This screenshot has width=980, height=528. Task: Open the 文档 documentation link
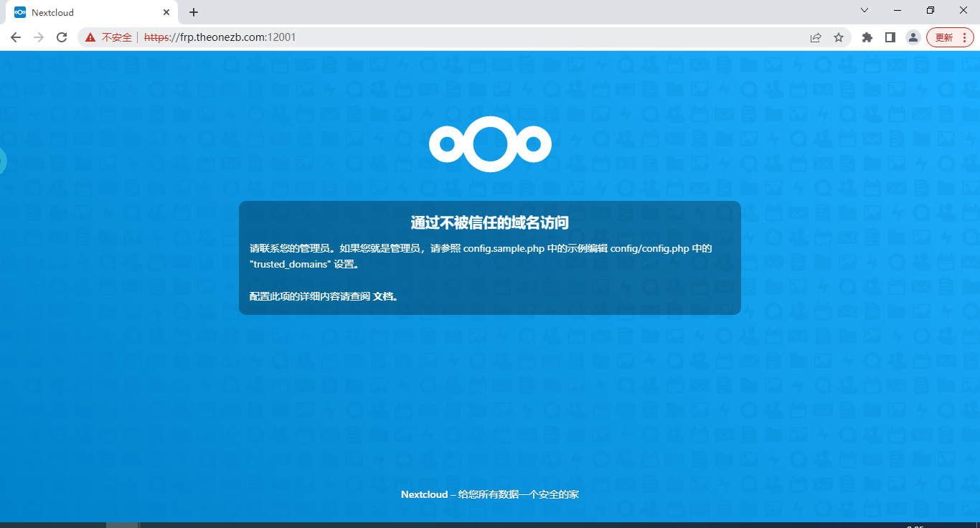click(383, 296)
